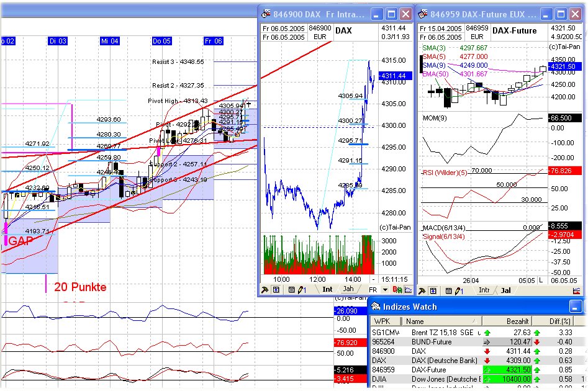
Task: Click the pencil drawing icon in DAX intraday toolbar
Action: pos(302,290)
